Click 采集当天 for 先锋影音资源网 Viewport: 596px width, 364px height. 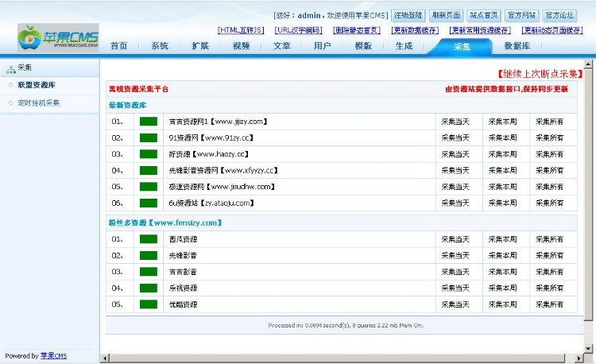tap(455, 171)
